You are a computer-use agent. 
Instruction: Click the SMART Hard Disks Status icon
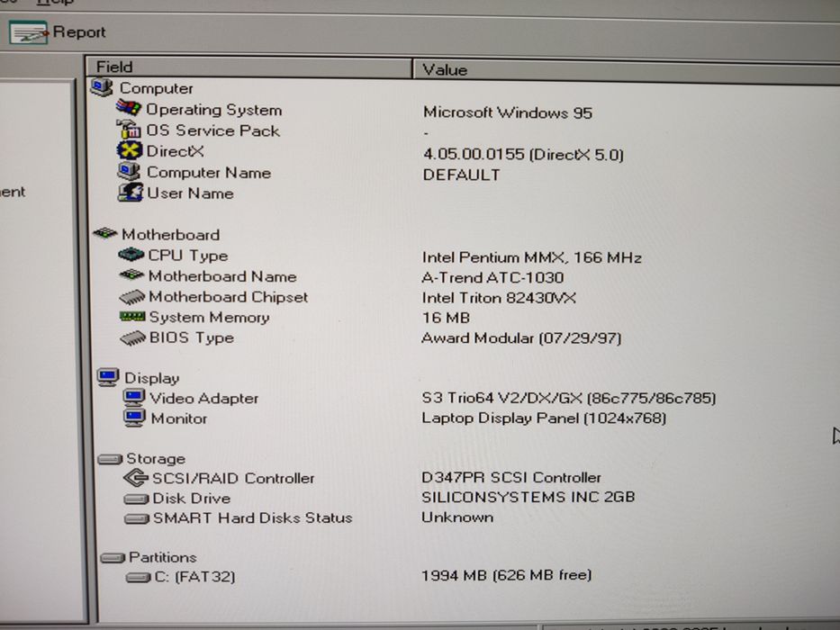click(x=137, y=518)
